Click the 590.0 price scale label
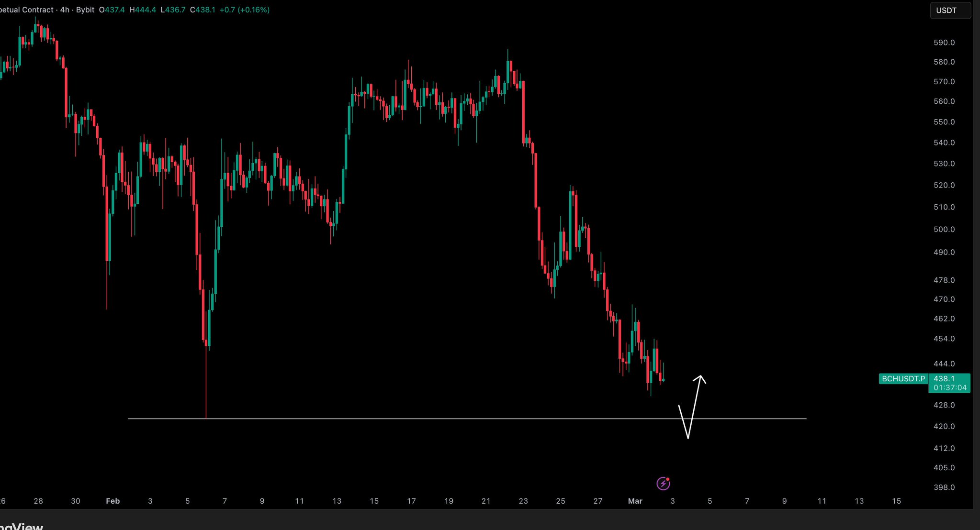Screen dimensions: 980x530 tap(944, 43)
